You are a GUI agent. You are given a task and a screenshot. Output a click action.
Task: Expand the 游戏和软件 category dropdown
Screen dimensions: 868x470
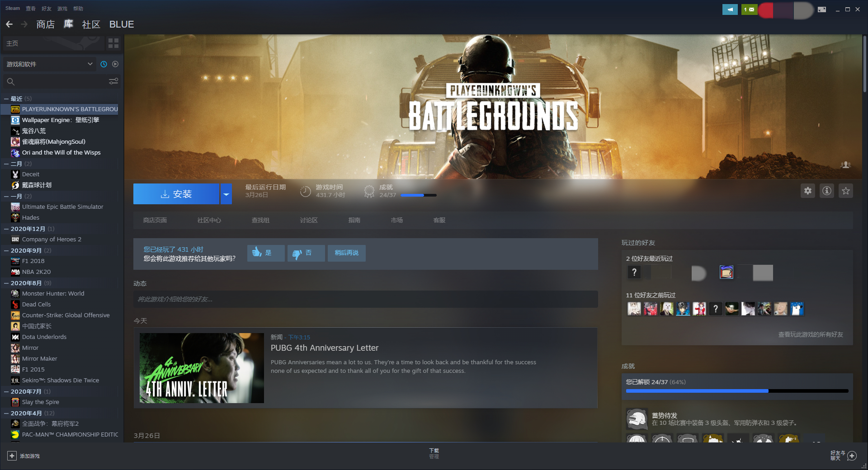(x=90, y=64)
